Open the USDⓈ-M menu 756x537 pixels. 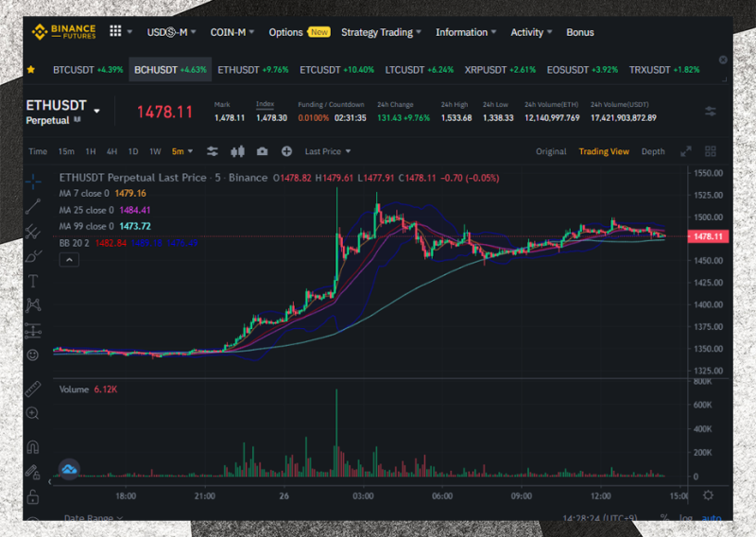tap(171, 32)
